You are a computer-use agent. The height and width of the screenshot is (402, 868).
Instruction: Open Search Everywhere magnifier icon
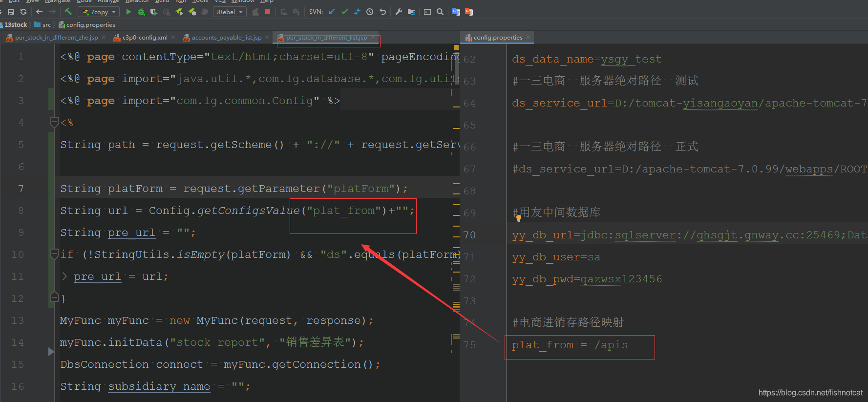coord(440,12)
